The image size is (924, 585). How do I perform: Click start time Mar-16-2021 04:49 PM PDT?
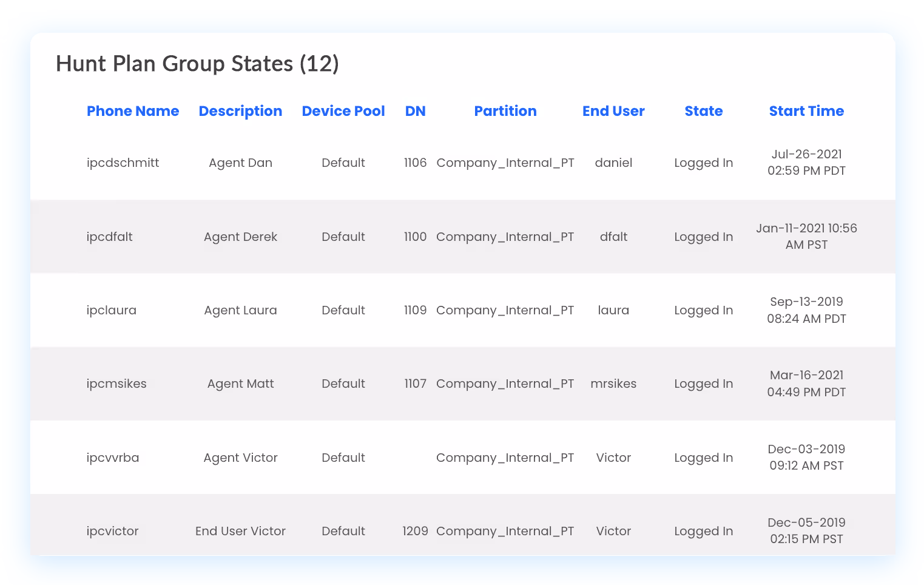(x=806, y=384)
